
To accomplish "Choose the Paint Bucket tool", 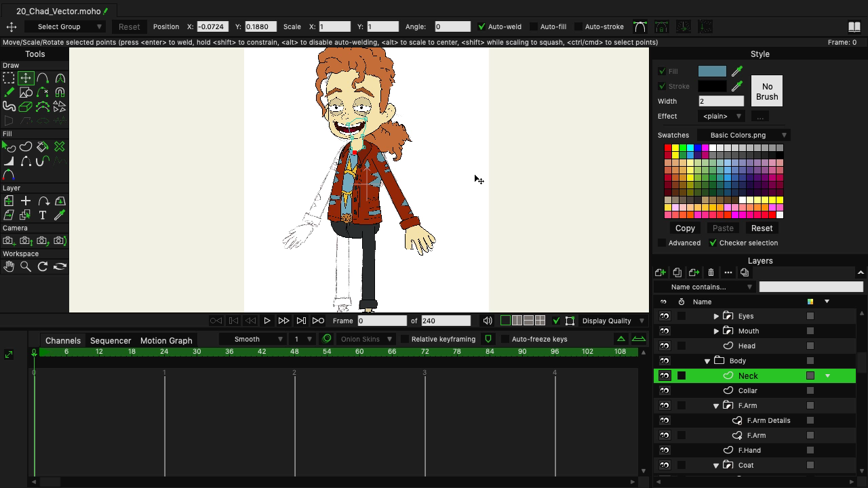I will (43, 146).
